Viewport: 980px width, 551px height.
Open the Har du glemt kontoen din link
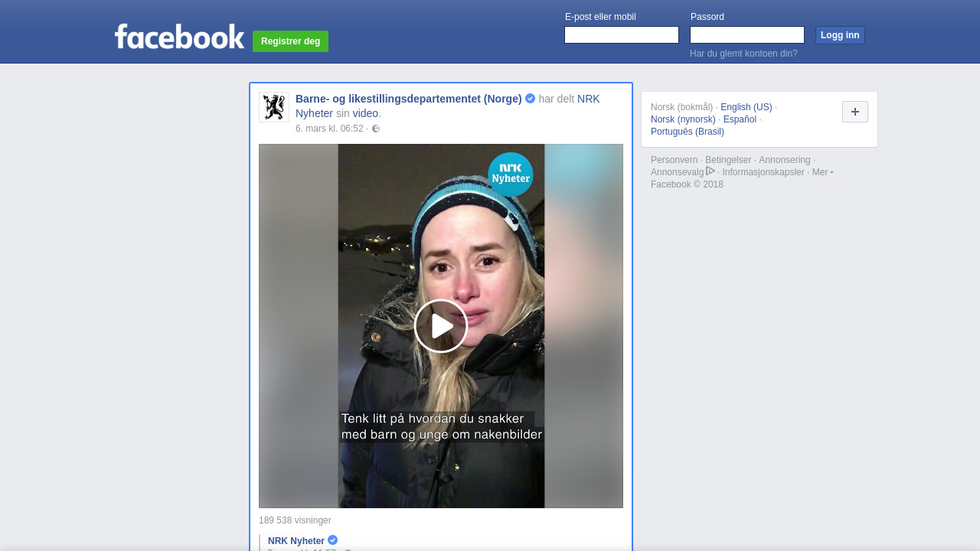point(743,54)
